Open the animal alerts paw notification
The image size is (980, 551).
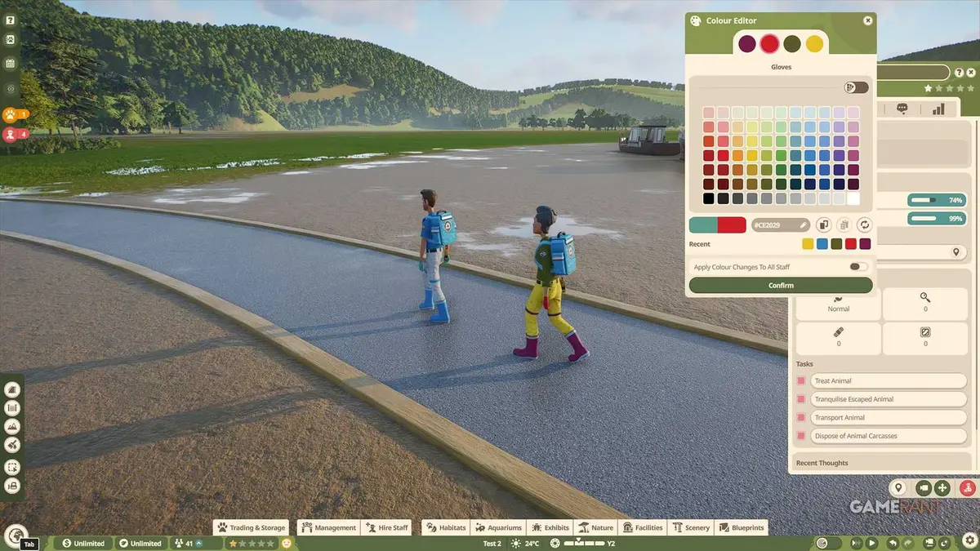(16, 114)
